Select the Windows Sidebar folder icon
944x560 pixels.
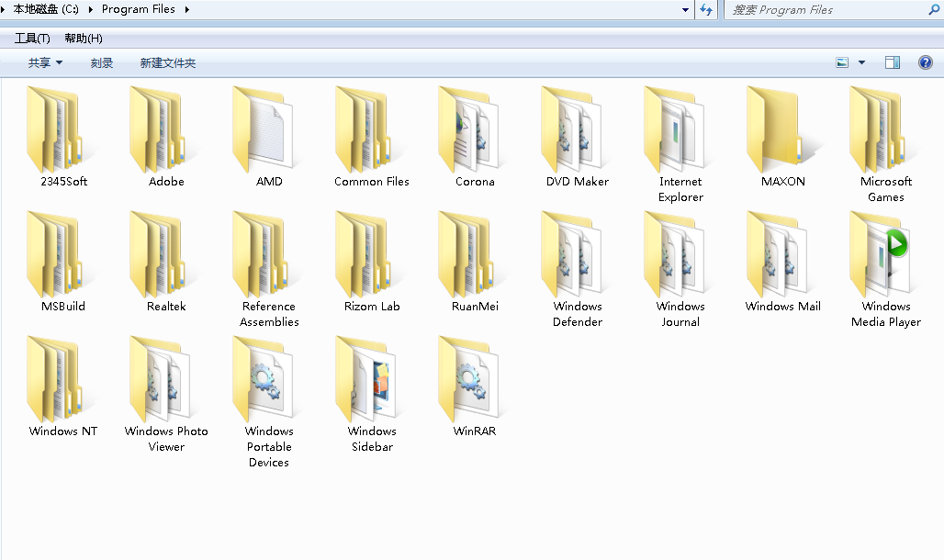tap(365, 379)
